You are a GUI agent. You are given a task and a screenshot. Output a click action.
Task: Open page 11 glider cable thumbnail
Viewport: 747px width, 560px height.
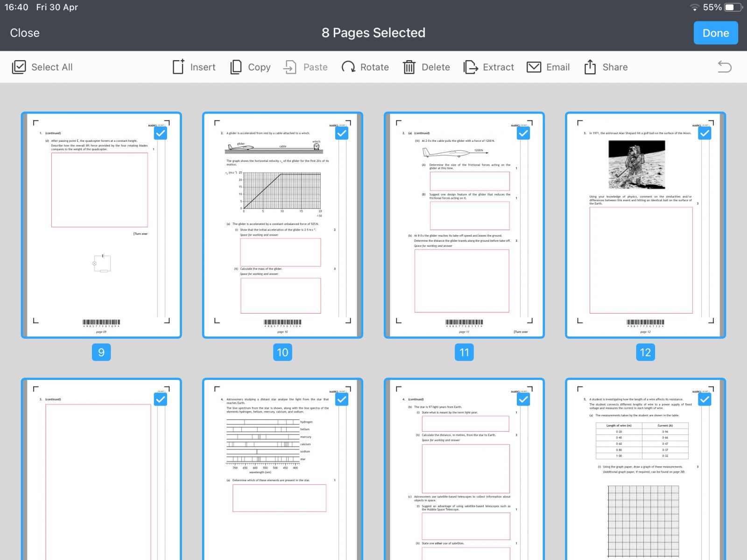click(464, 225)
